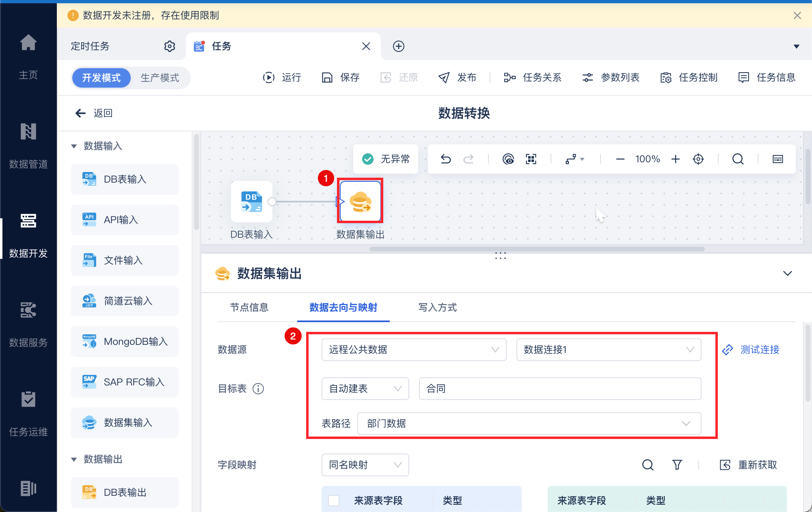This screenshot has height=512, width=812.
Task: Collapse the 数据输入 tree section
Action: click(x=74, y=146)
